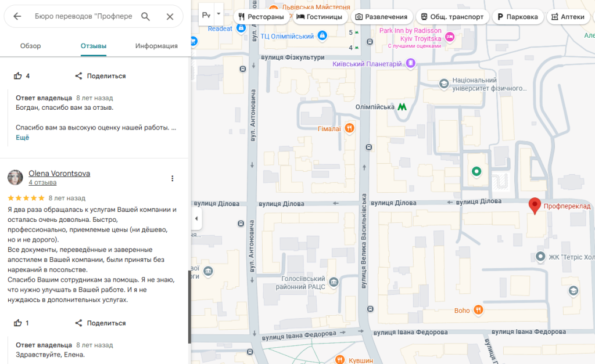Open the Информация tab
Image resolution: width=595 pixels, height=364 pixels.
click(156, 46)
